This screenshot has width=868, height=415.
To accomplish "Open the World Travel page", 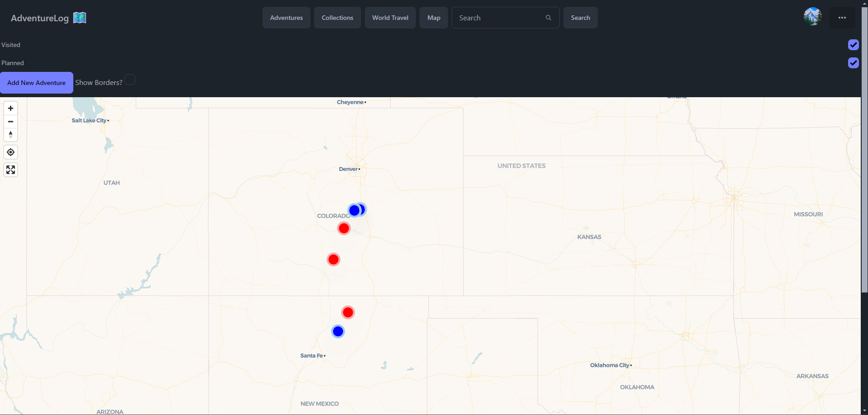I will coord(390,18).
